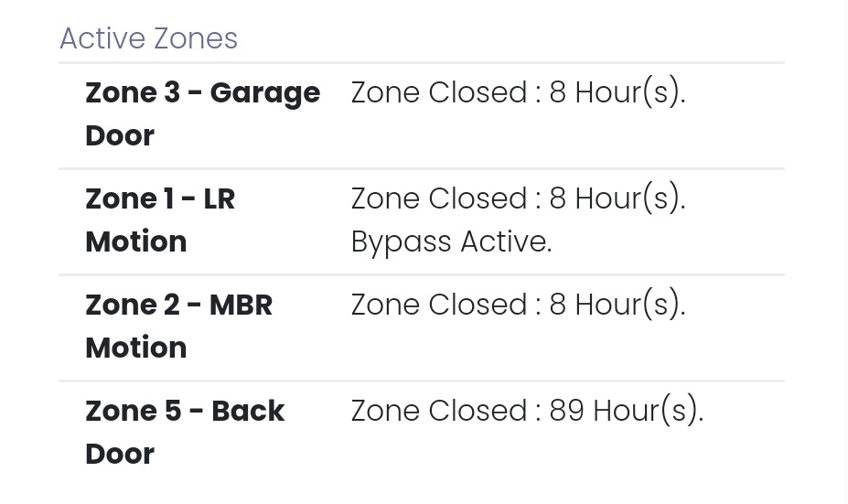Click the Garage Door closed 8 Hour(s) status

[518, 92]
